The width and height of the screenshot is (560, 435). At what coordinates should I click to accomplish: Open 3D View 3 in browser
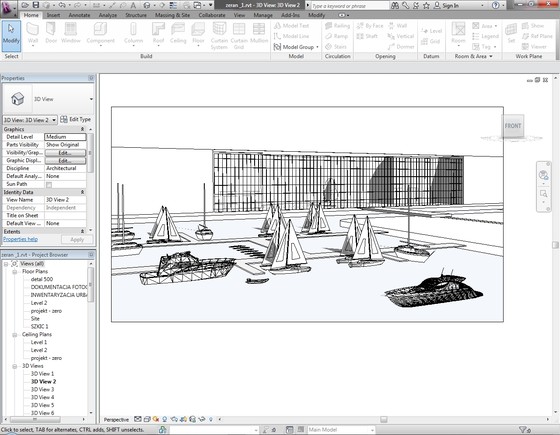click(42, 390)
